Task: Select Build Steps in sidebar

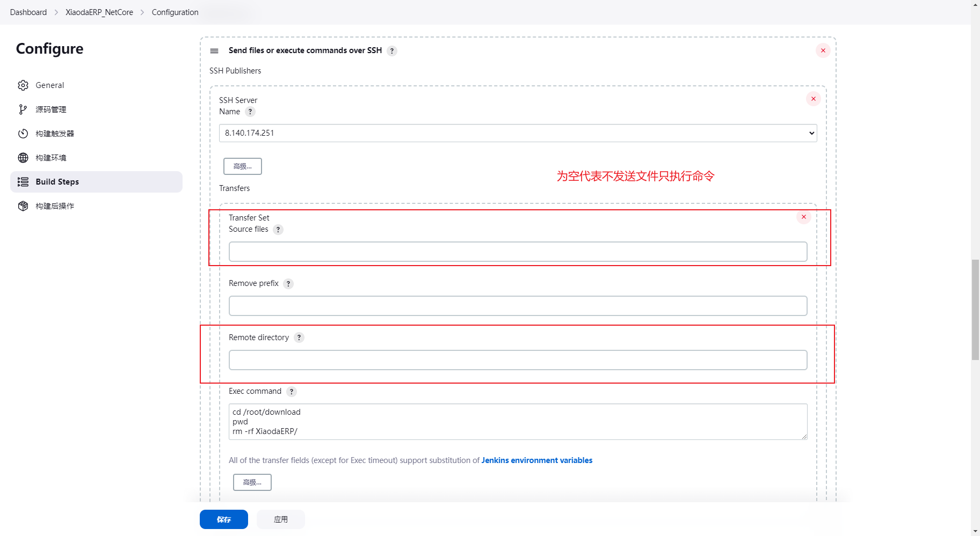Action: click(57, 182)
